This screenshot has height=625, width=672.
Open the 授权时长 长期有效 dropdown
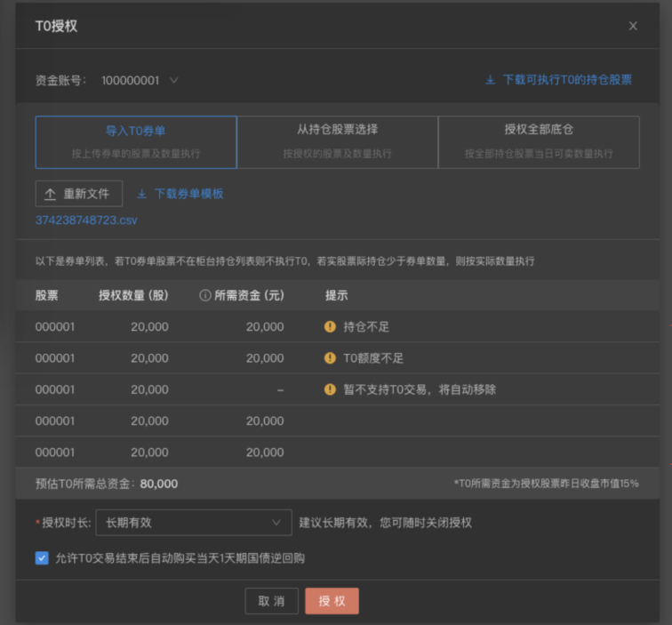194,523
